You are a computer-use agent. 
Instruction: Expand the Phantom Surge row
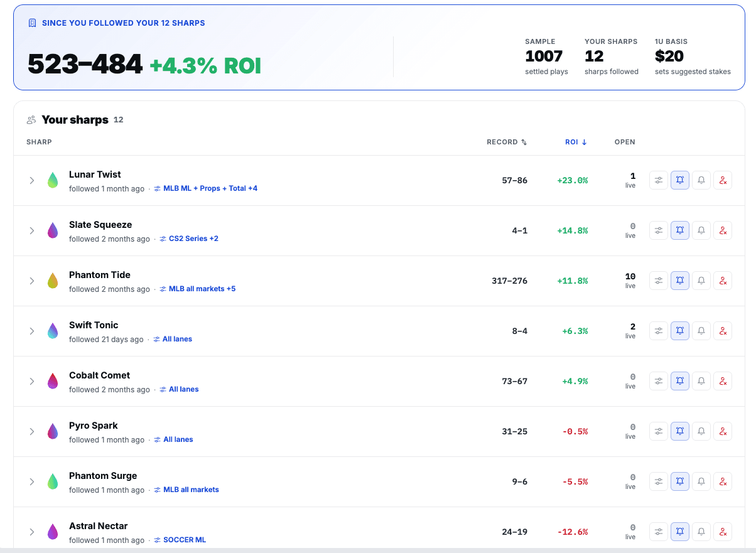tap(31, 481)
